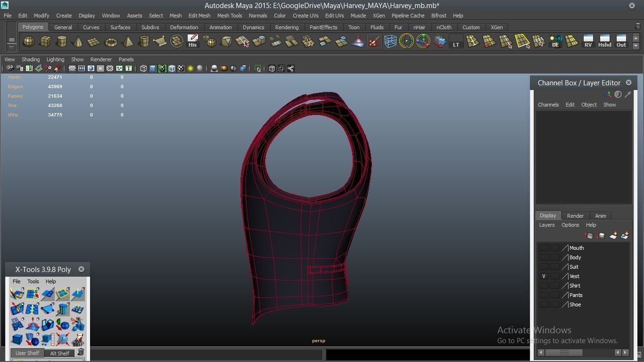This screenshot has height=362, width=644.
Task: Open Options menu in Layer Editor
Action: [570, 225]
